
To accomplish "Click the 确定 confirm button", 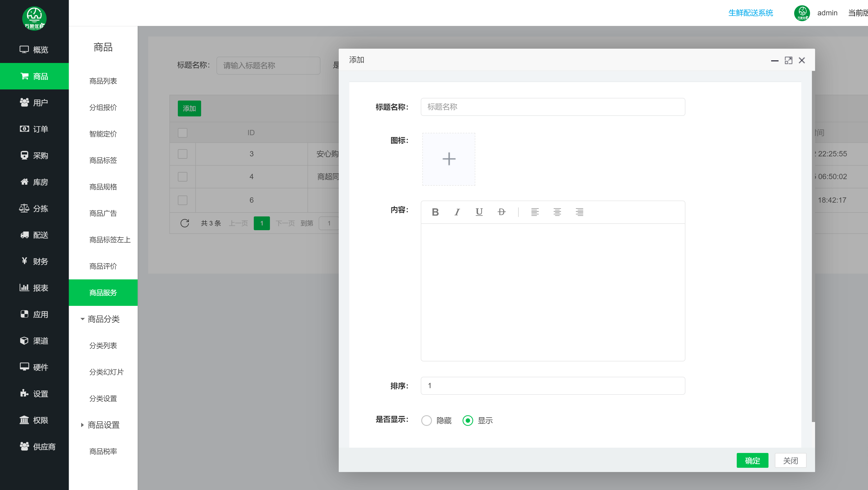I will [x=752, y=460].
